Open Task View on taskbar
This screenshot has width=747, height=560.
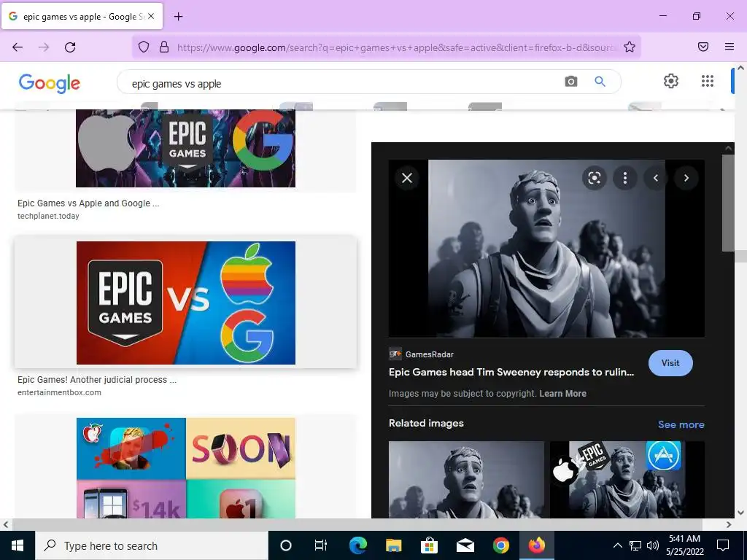pos(321,545)
